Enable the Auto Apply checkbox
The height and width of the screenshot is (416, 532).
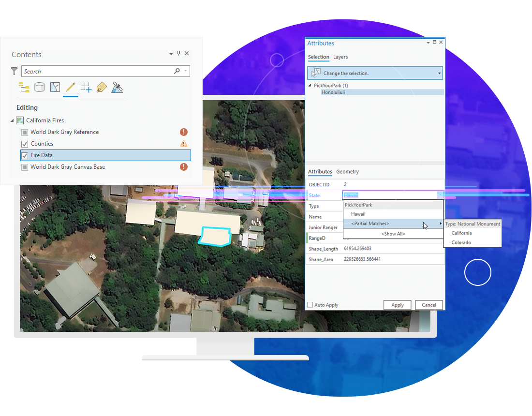309,305
